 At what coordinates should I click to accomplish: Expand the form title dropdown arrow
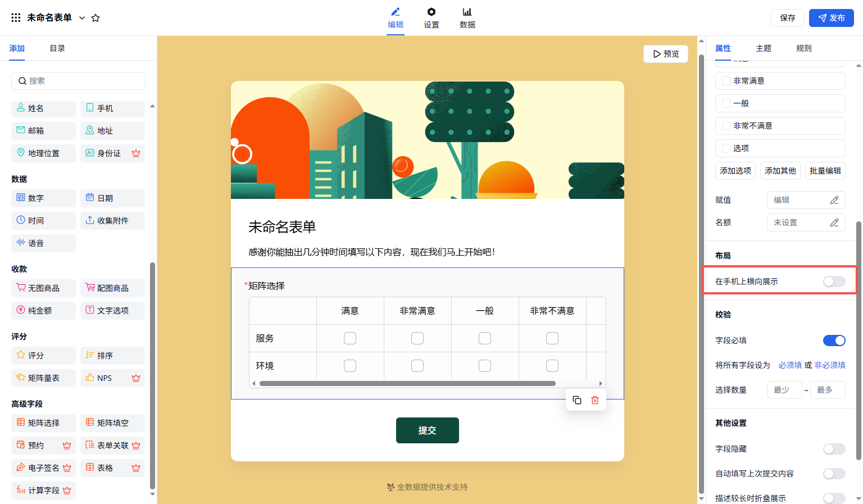point(82,18)
